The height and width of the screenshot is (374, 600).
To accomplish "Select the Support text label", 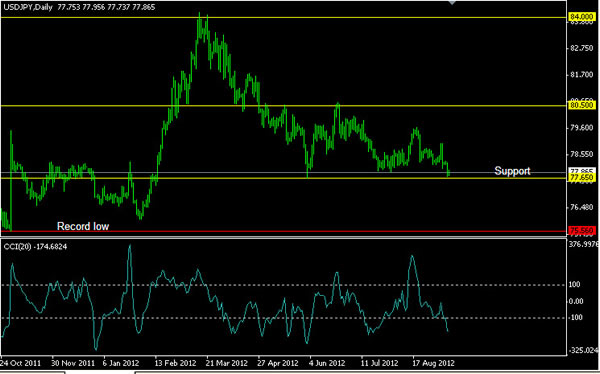I will click(x=512, y=171).
